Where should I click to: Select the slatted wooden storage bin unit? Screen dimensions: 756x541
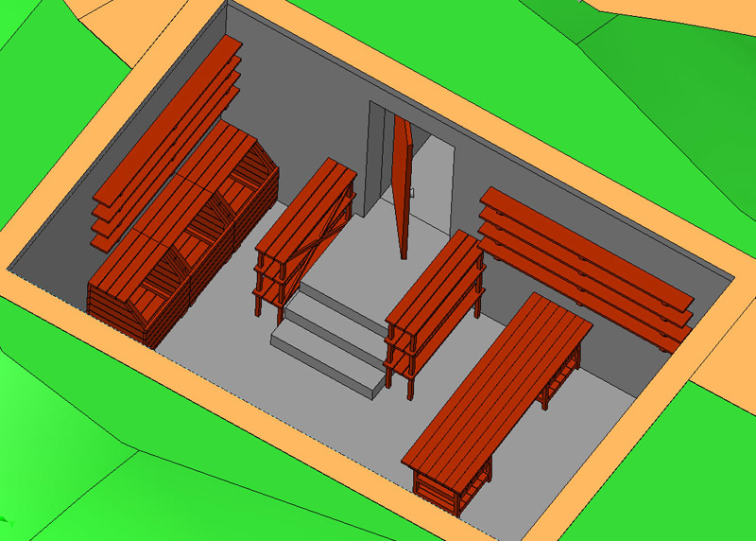point(182,234)
